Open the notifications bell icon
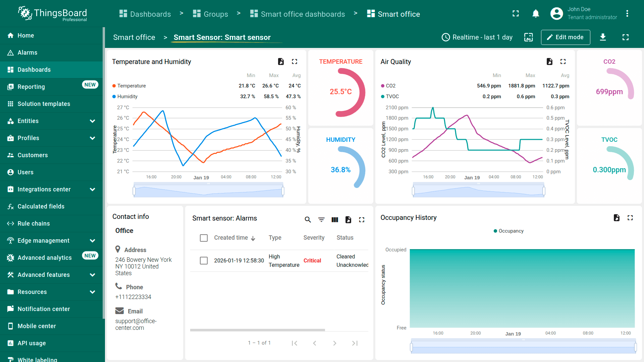Screen dimensions: 644x362 pyautogui.click(x=536, y=14)
